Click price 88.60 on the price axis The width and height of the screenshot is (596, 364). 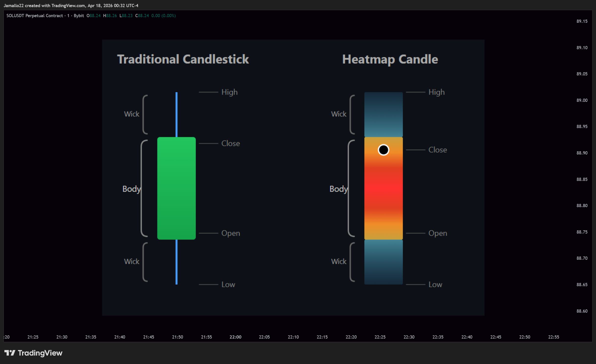coord(582,311)
